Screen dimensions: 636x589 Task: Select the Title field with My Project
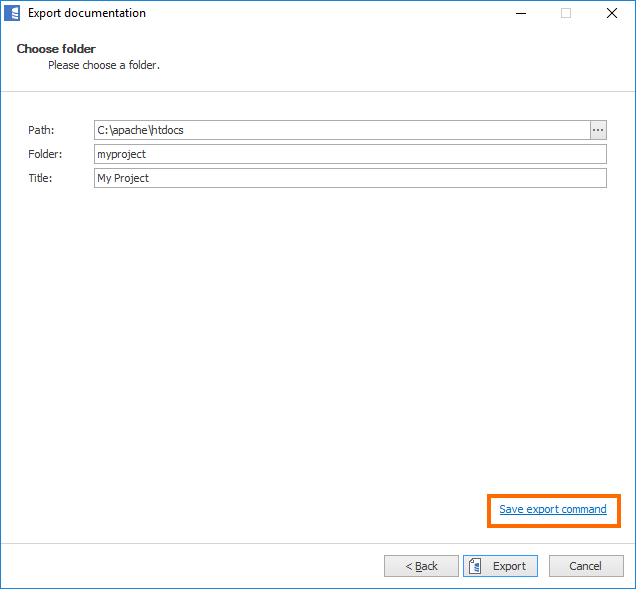tap(350, 178)
